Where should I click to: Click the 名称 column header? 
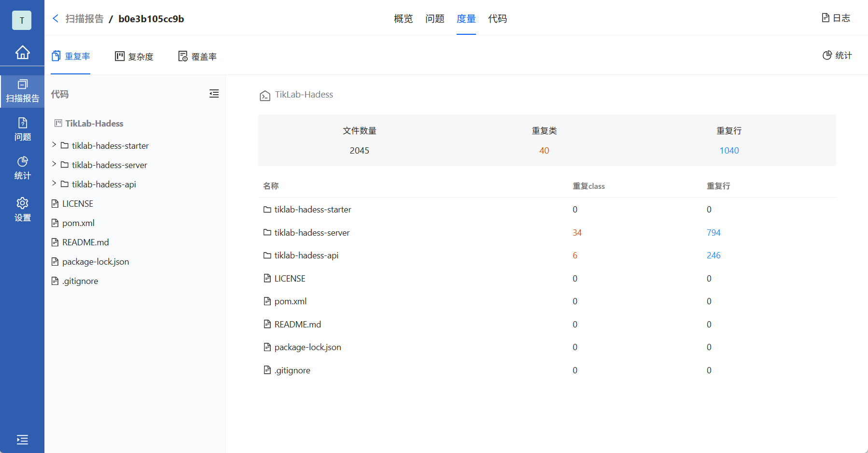point(271,186)
